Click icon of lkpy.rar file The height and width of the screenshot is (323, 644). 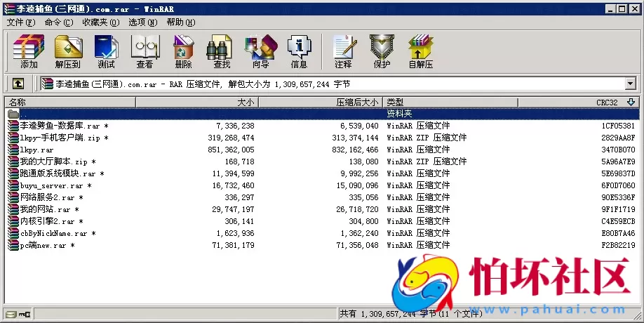point(13,150)
